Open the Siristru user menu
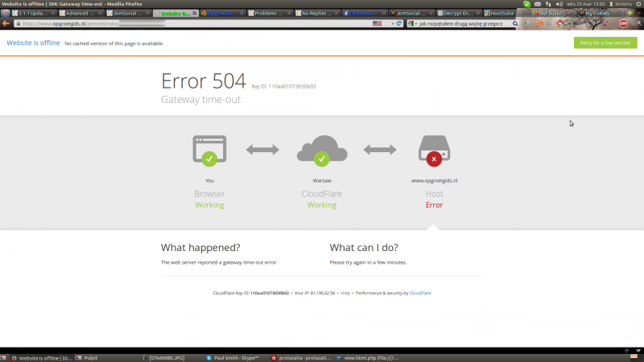Viewport: 644px width, 362px height. 620,4
